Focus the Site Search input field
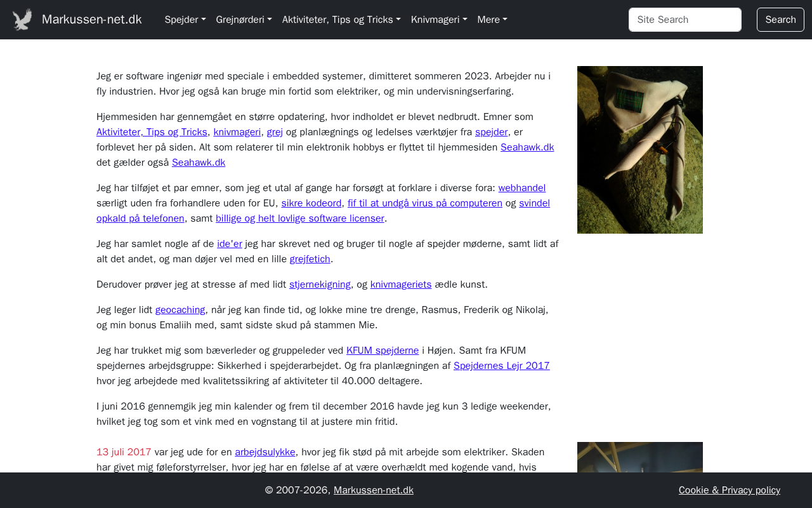The height and width of the screenshot is (508, 812). click(x=685, y=20)
